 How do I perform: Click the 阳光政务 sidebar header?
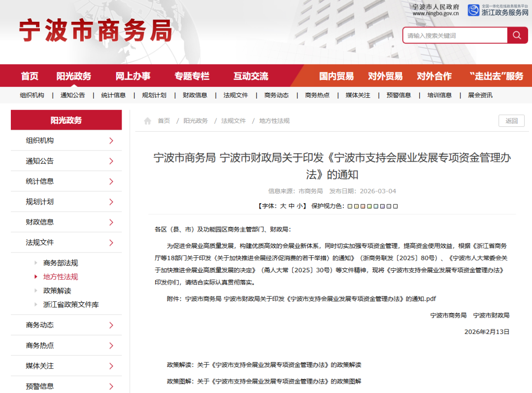(66, 120)
